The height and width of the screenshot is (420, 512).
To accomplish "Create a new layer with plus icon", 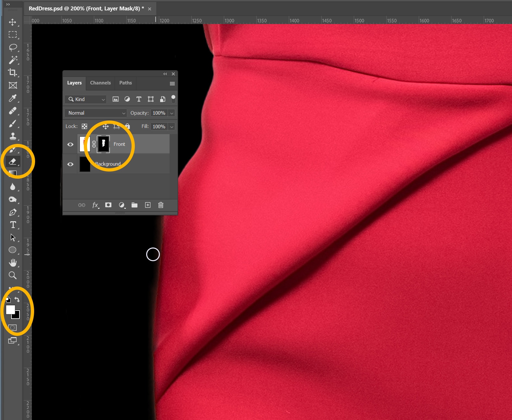I will pos(148,205).
